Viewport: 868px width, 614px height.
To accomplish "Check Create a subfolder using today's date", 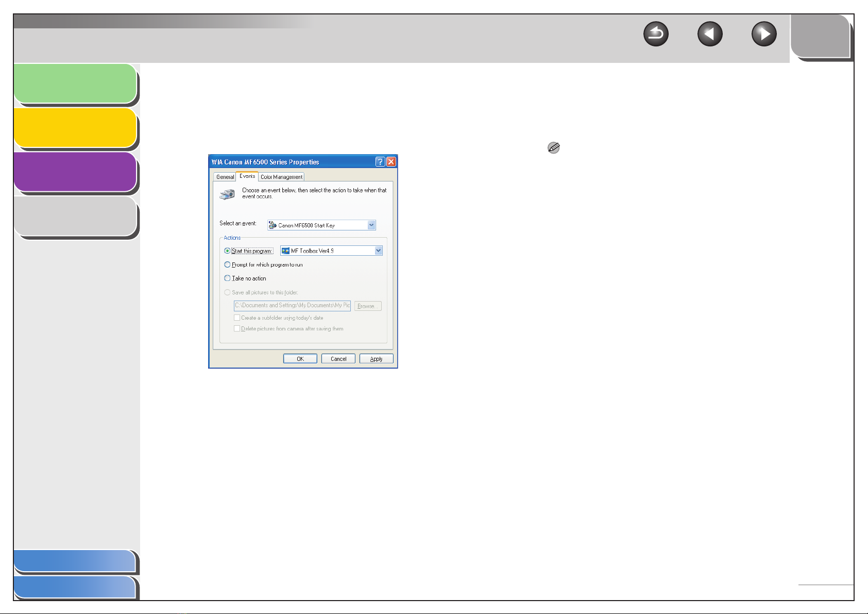I will 237,318.
